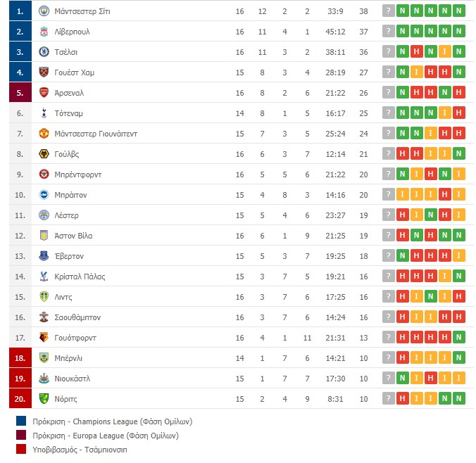Click the Liverpool club crest icon
Viewport: 476px width, 463px height.
click(44, 32)
